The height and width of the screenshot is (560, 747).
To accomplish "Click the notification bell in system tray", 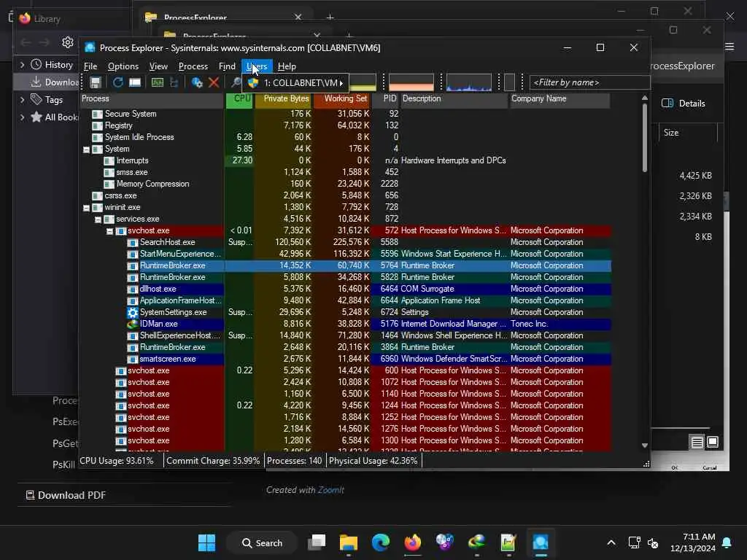I will tap(727, 542).
